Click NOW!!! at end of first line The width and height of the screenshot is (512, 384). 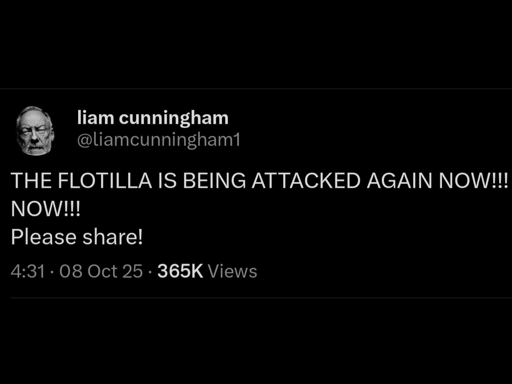point(473,181)
